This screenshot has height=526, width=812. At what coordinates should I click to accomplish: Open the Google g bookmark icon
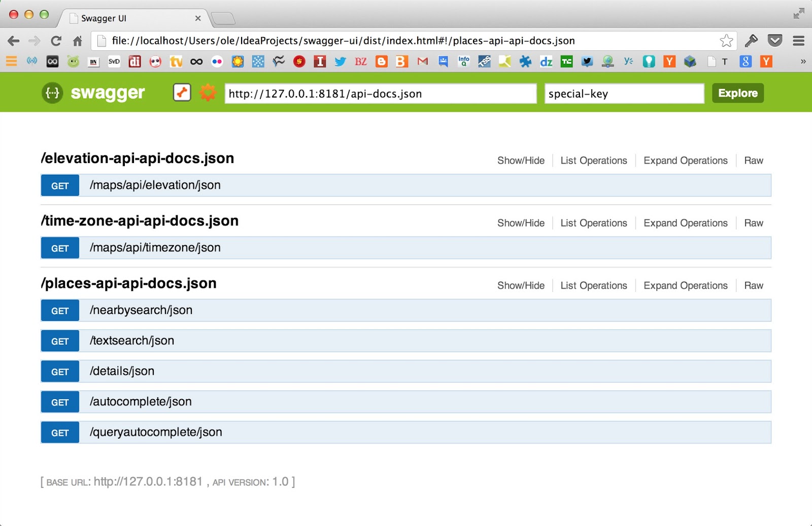[x=746, y=61]
